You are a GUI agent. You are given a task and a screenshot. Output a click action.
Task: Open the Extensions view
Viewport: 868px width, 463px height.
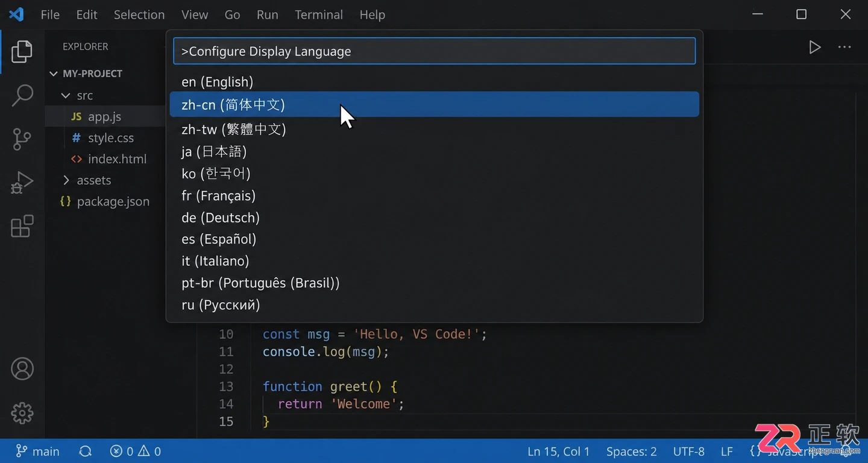(22, 227)
